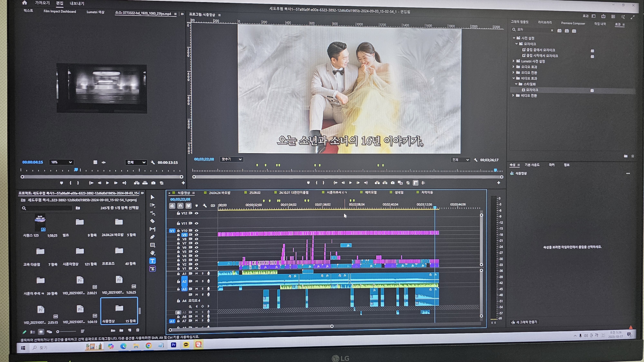Open the 18% zoom dropdown in Source monitor

(x=61, y=162)
